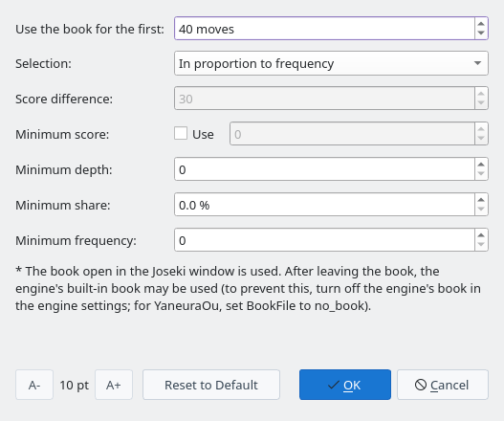
Task: Open the Selection dropdown list
Action: click(x=331, y=63)
